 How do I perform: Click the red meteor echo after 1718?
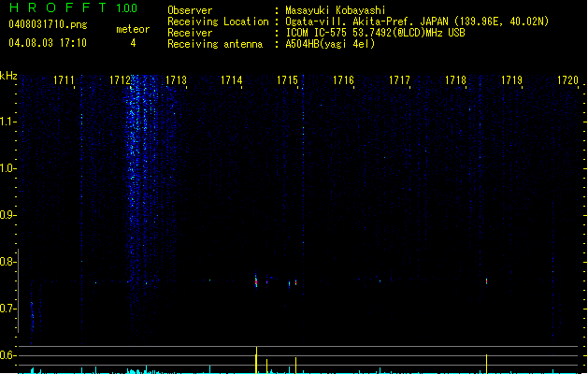(487, 280)
